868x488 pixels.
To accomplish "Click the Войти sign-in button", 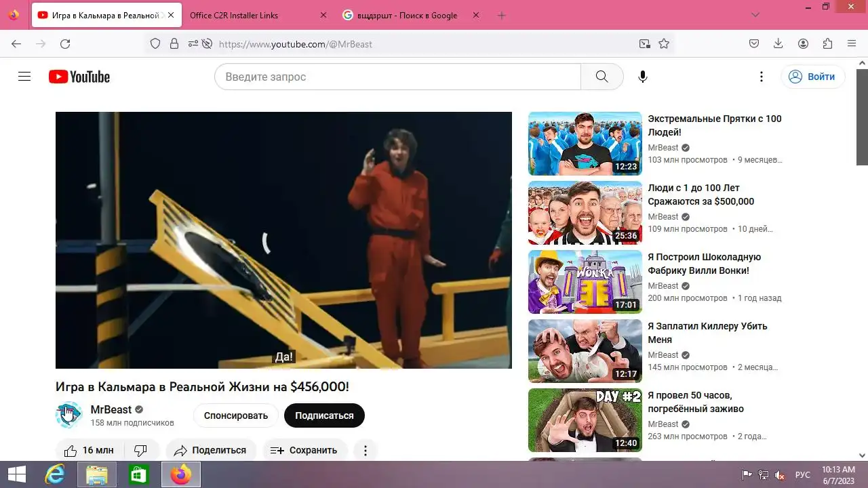I will pos(813,77).
